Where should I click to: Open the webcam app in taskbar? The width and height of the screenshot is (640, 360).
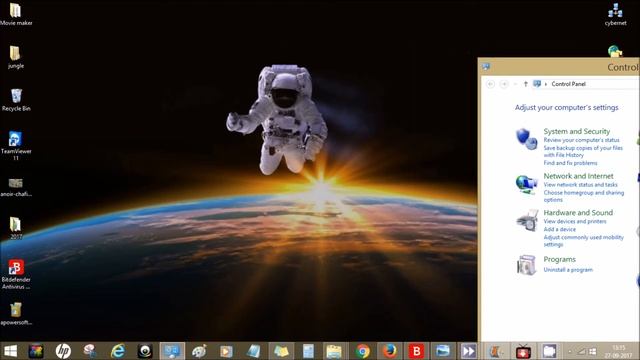pos(145,351)
